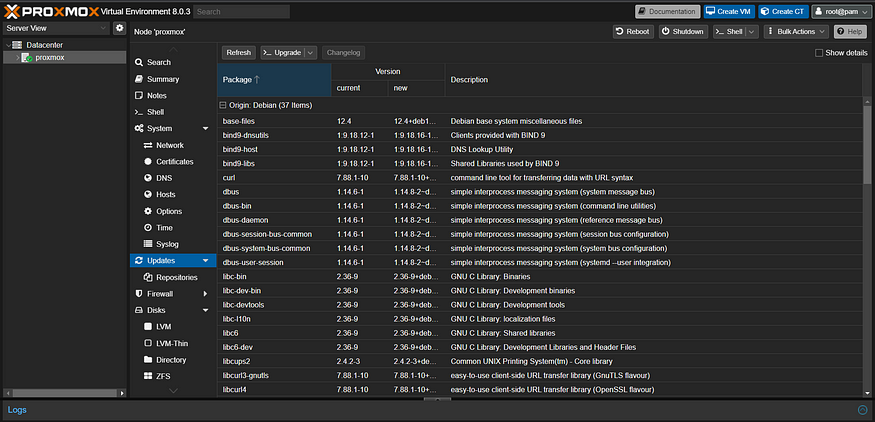Collapse the System menu section
875x422 pixels.
coord(205,129)
